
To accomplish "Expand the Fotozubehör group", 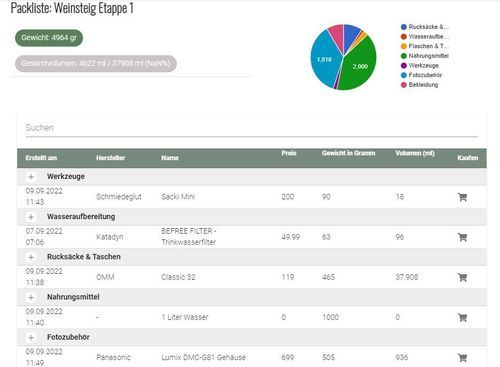I will (31, 337).
